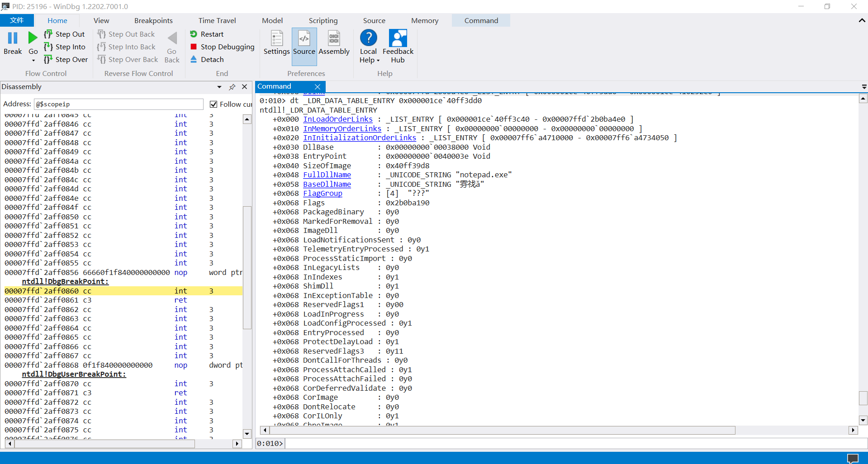Screen dimensions: 868x464
Task: Open the 文件 file menu
Action: coord(17,20)
